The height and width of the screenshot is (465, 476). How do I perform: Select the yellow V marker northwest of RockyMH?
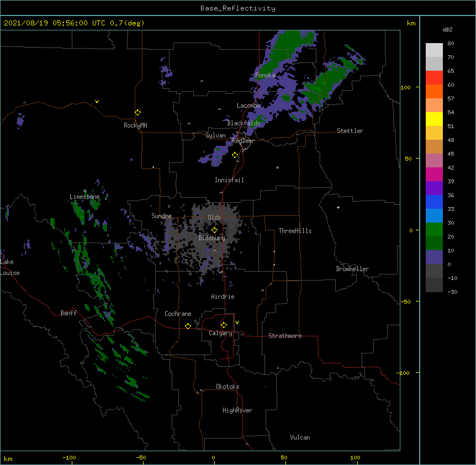point(97,102)
